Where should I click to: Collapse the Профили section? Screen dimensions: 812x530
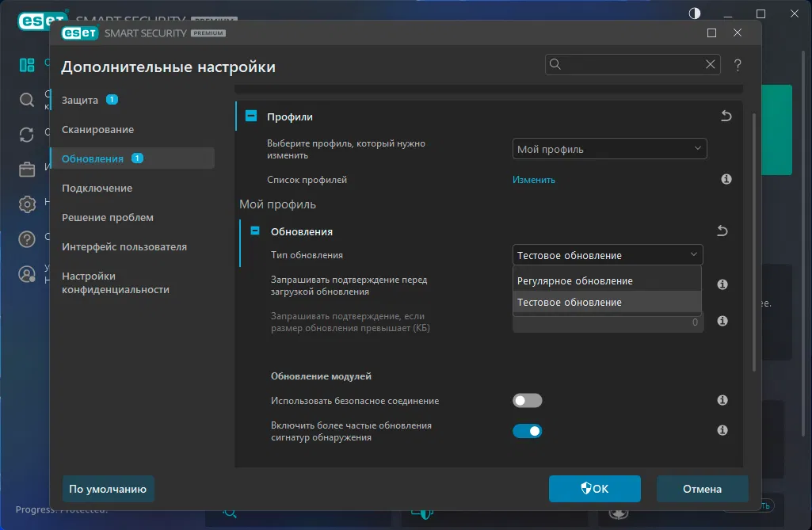[x=250, y=116]
